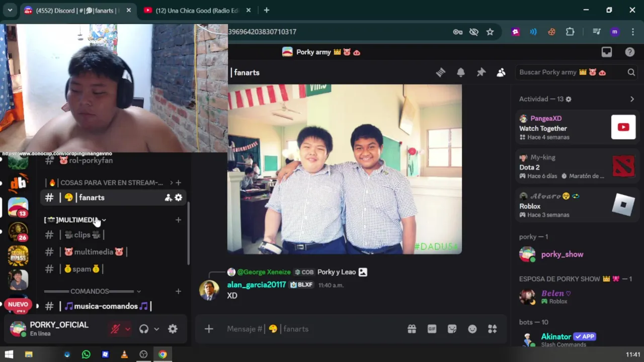Focus the Buscar Porky army search box
Viewport: 644px width, 362px height.
tap(577, 72)
